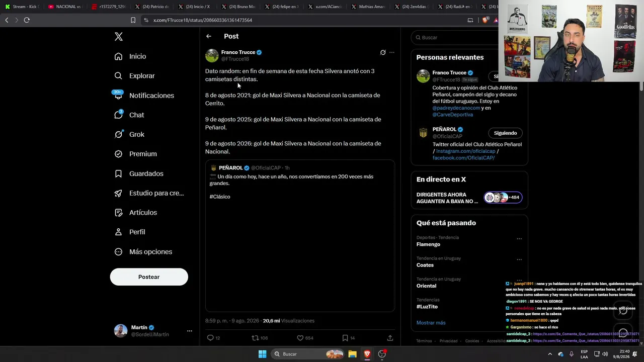Open instagram.com/oficialcap link

click(x=465, y=151)
